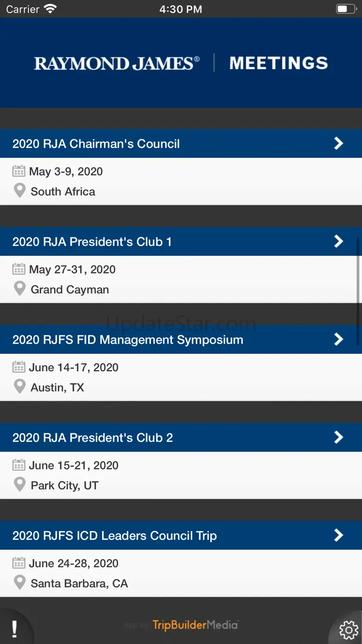Click location pin beside South Africa
This screenshot has width=362, height=644.
pos(19,191)
